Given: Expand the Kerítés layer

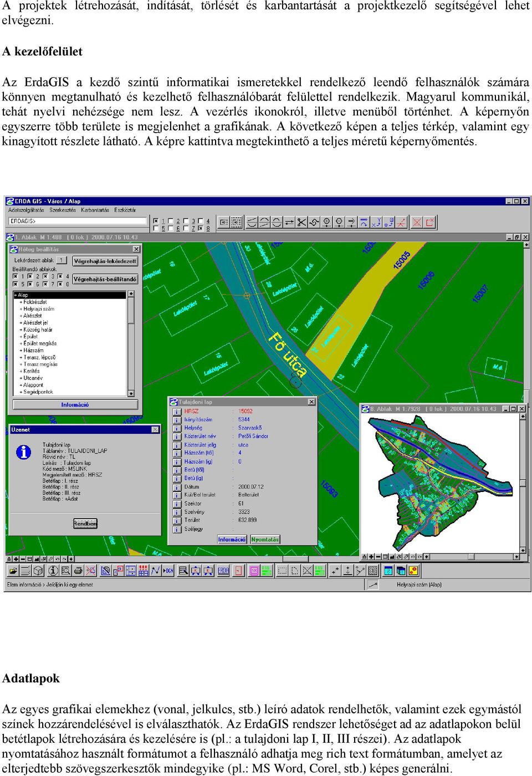Looking at the screenshot, I should coord(21,371).
